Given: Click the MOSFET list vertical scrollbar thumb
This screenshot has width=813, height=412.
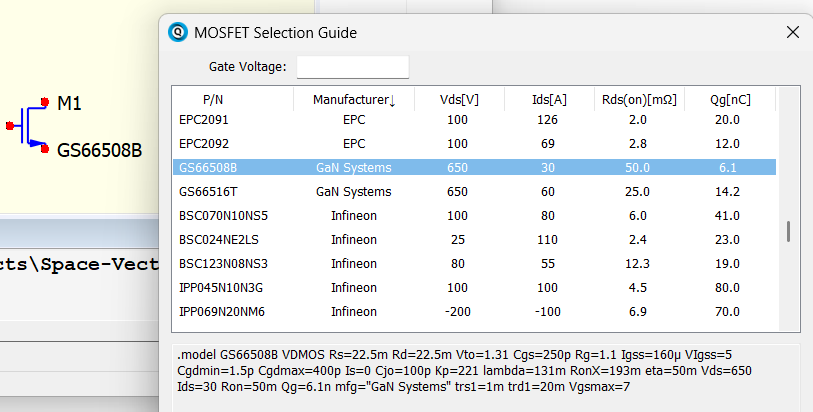Looking at the screenshot, I should click(x=788, y=231).
